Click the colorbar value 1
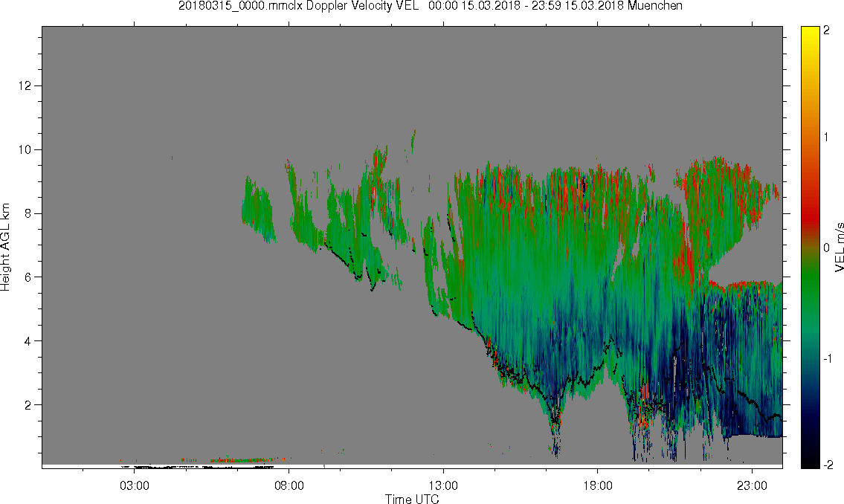This screenshot has height=504, width=844. (x=826, y=138)
